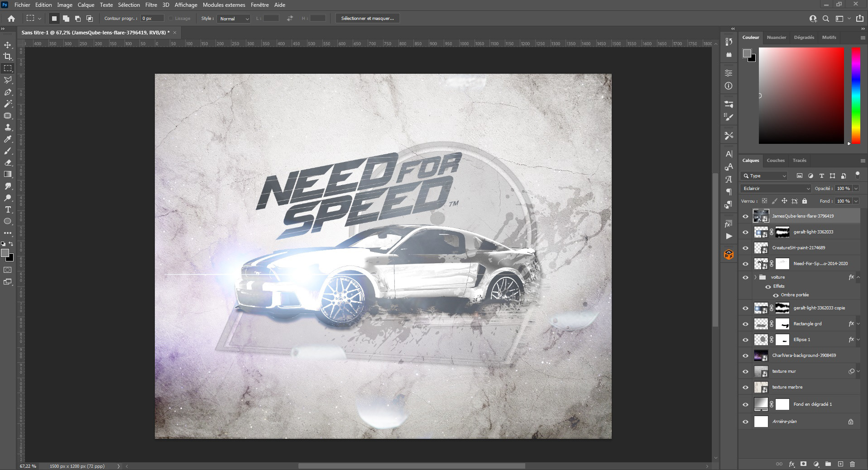Pick a color in red color field
Image resolution: width=868 pixels, height=470 pixels.
tap(801, 95)
